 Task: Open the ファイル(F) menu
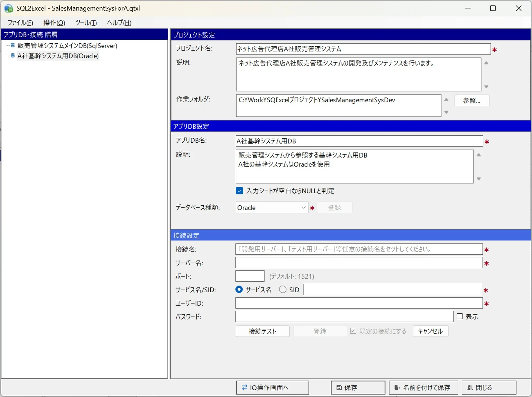(20, 23)
